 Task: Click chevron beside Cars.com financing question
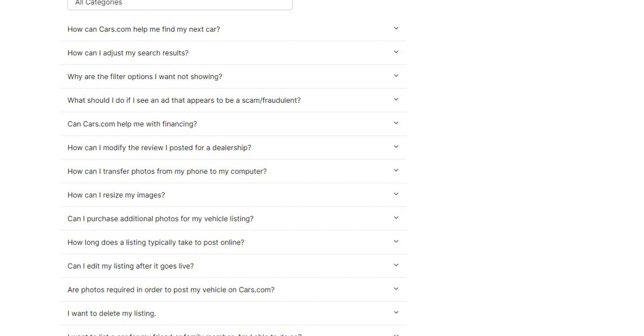(396, 123)
